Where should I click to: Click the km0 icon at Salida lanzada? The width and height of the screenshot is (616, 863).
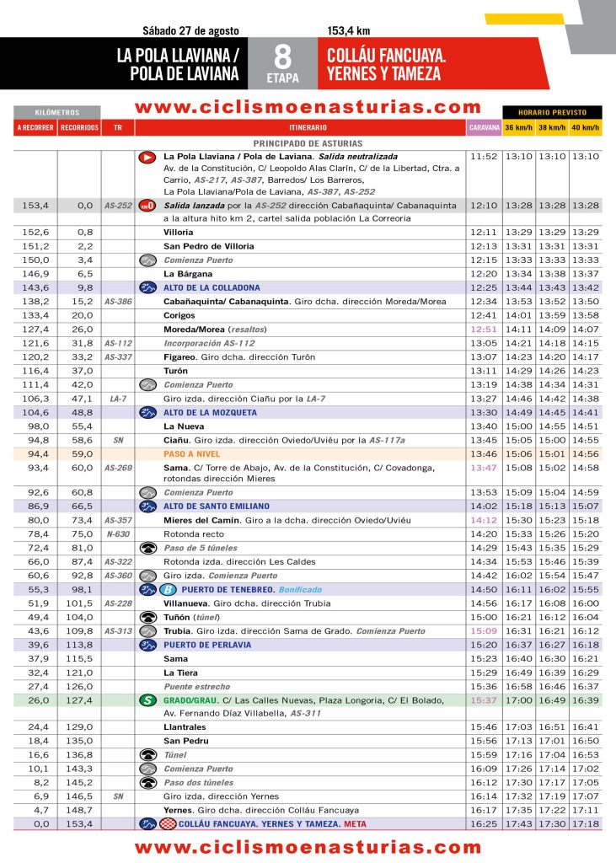click(x=147, y=206)
